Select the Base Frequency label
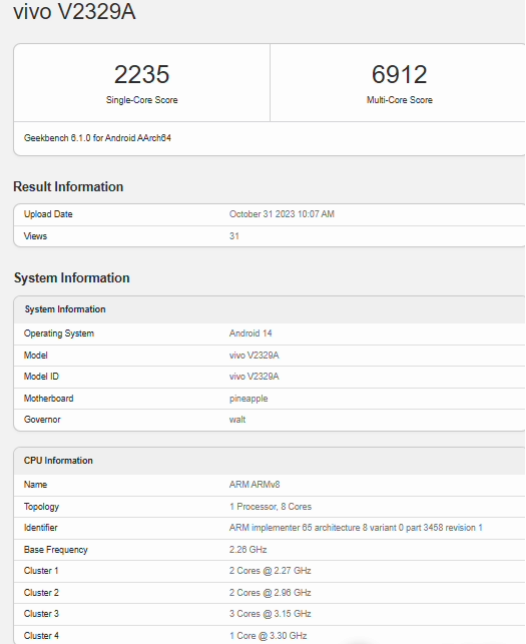The image size is (526, 644). click(56, 550)
